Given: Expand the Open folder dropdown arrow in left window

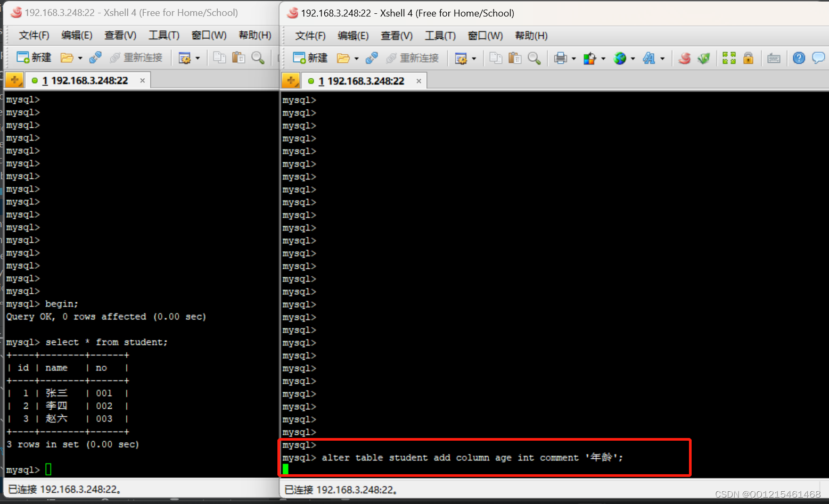Looking at the screenshot, I should tap(80, 58).
